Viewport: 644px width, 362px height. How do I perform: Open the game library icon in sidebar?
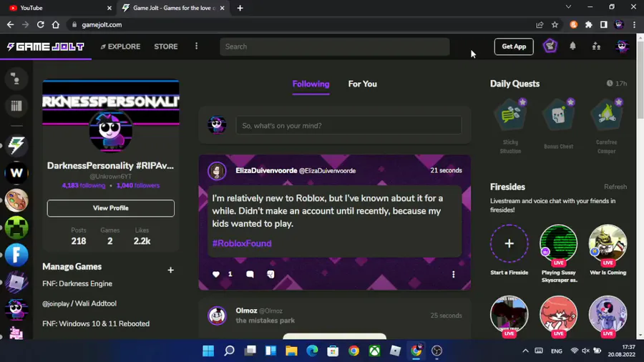[x=16, y=106]
